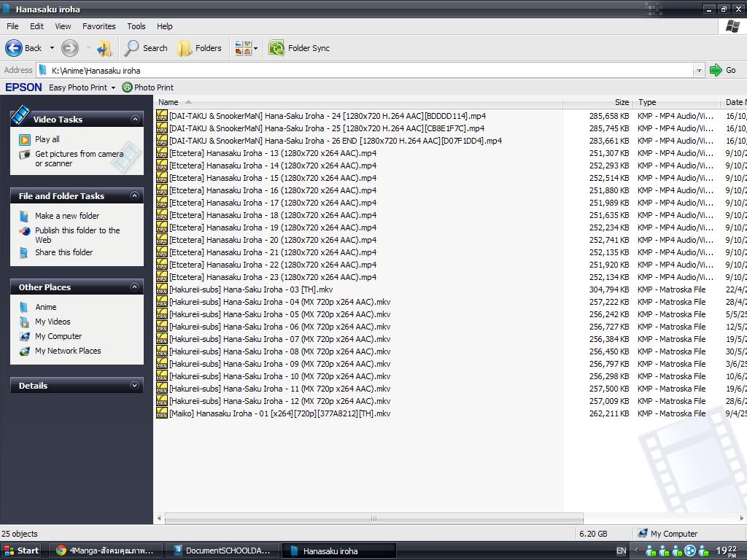Click the horizontal scrollbar thumb
The height and width of the screenshot is (560, 747).
coord(374,518)
